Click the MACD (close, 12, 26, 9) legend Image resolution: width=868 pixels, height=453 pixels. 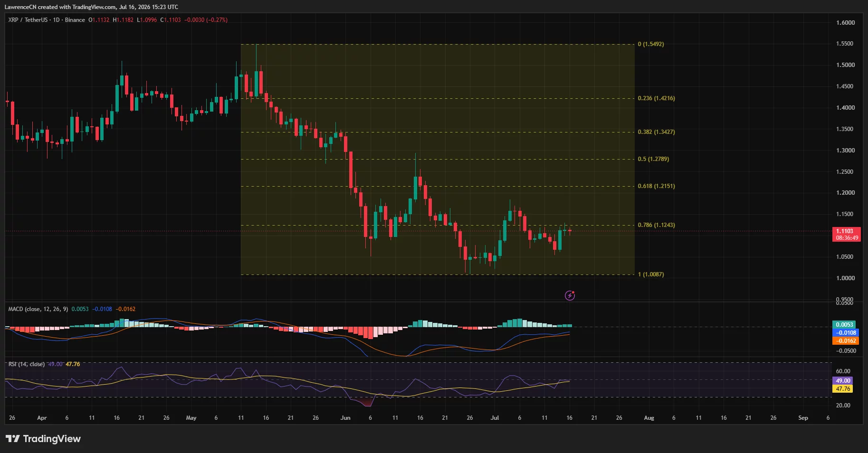(x=38, y=309)
